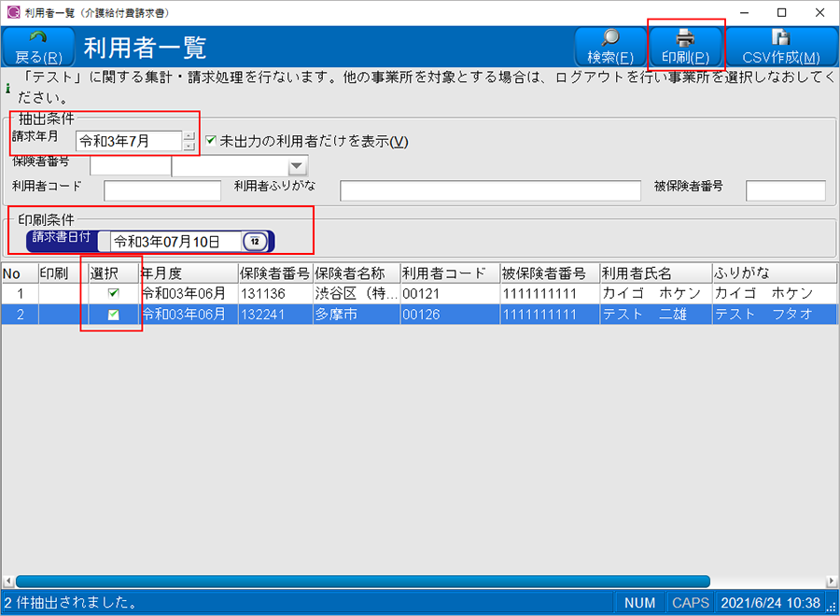Viewport: 840px width, 616px height.
Task: Open the calendar icon beside 請求書日付
Action: point(254,242)
